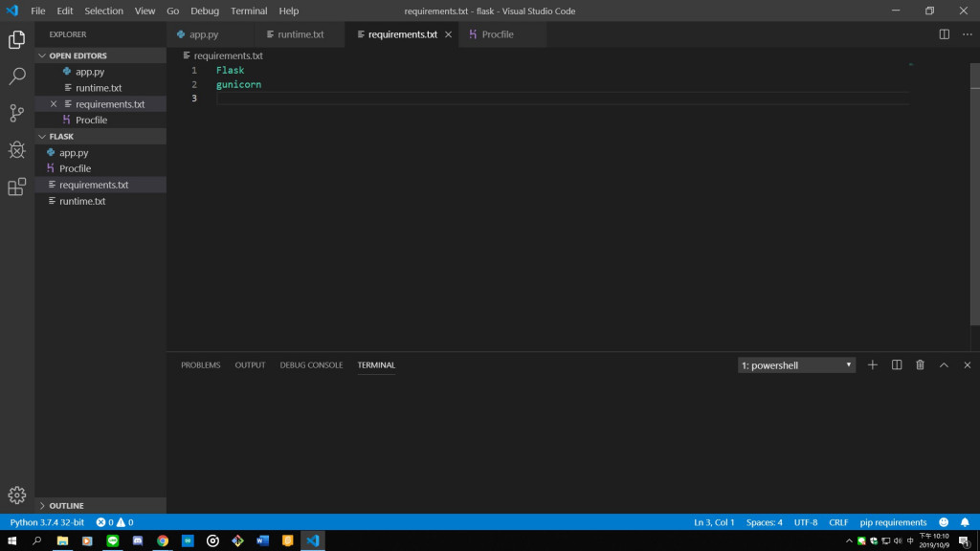
Task: Change the pip requirements language mode
Action: [x=893, y=522]
